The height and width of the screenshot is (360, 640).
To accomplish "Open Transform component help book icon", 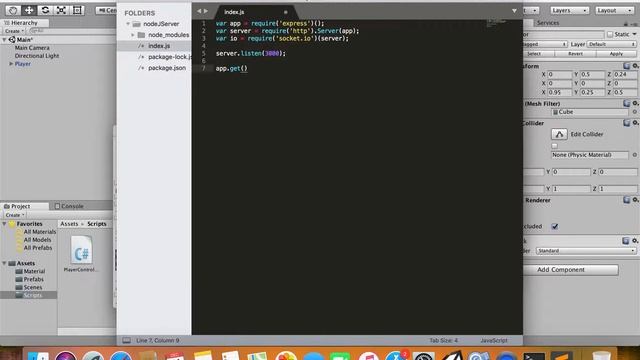I will pos(627,66).
